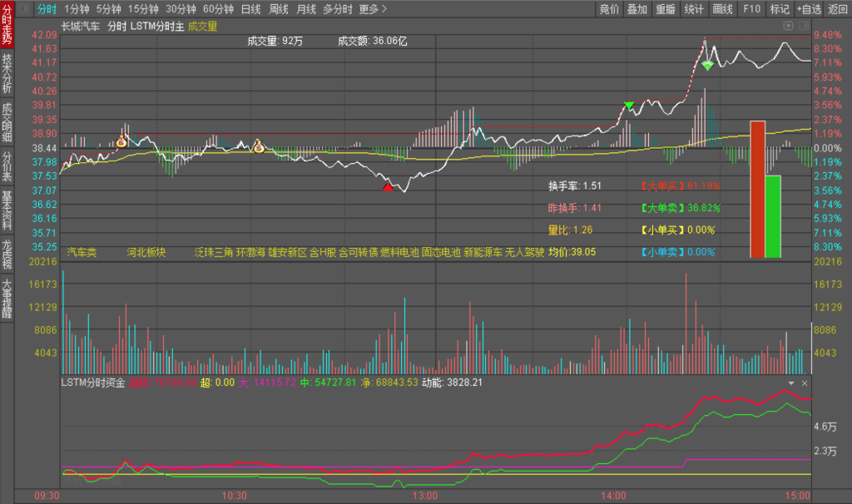Image resolution: width=852 pixels, height=504 pixels.
Task: Click the first money bag icon on the price line
Action: [x=121, y=142]
